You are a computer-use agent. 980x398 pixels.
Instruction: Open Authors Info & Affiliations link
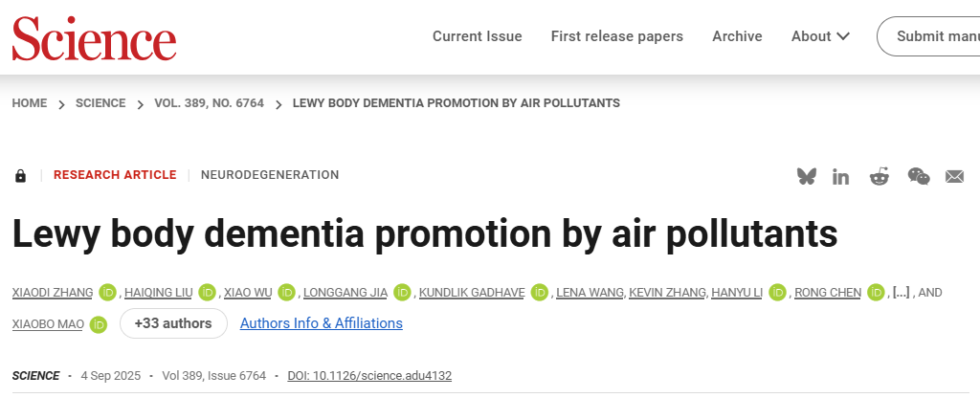click(321, 323)
